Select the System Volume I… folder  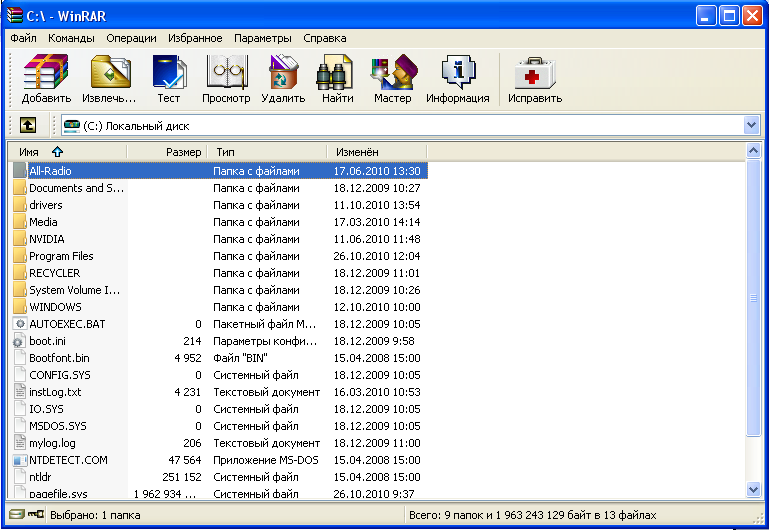point(75,290)
